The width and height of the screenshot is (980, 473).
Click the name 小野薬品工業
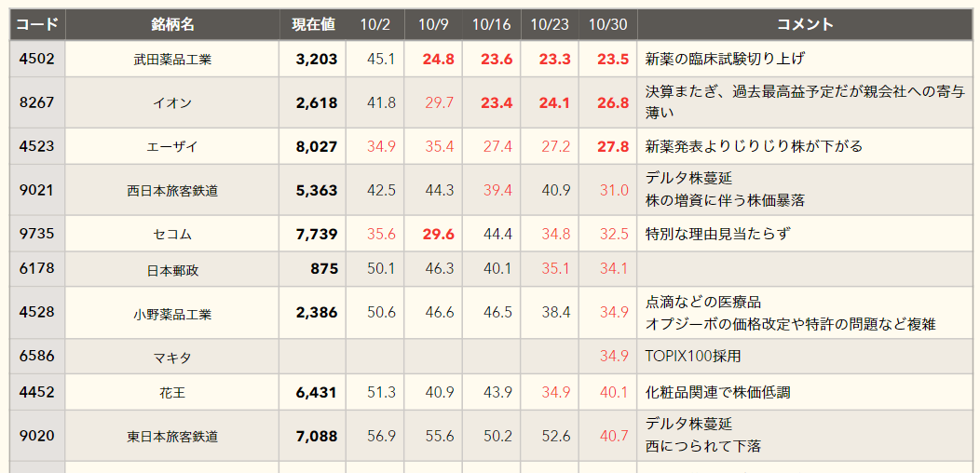[172, 315]
